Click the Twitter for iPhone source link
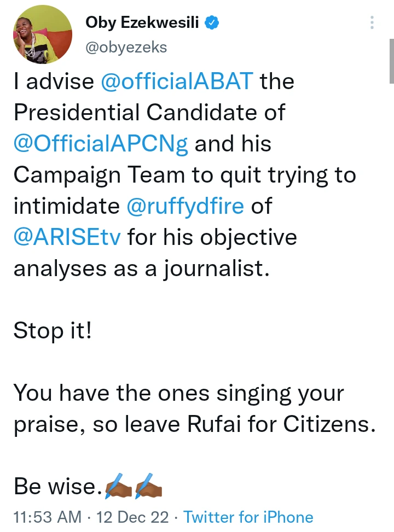The image size is (394, 532). [x=248, y=517]
